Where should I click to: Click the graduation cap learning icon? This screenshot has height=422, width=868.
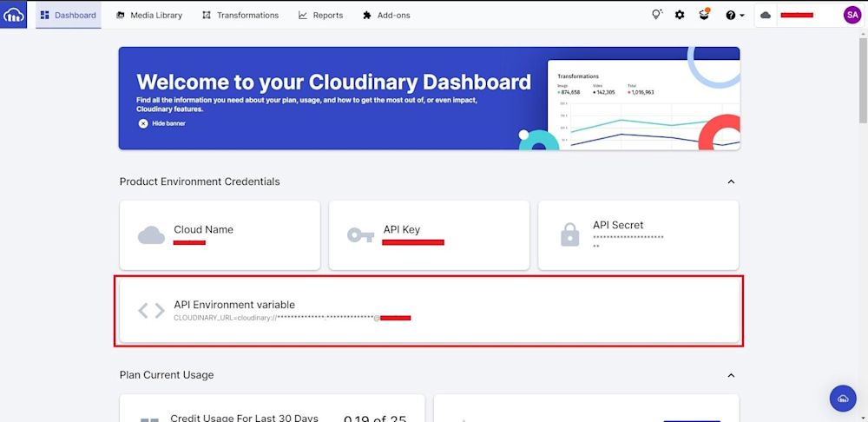point(704,15)
